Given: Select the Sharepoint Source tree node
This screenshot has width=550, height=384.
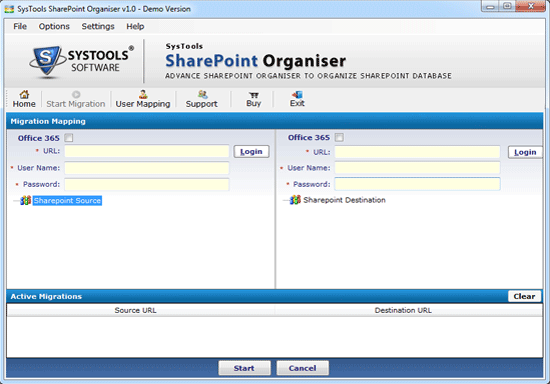Looking at the screenshot, I should tap(67, 201).
